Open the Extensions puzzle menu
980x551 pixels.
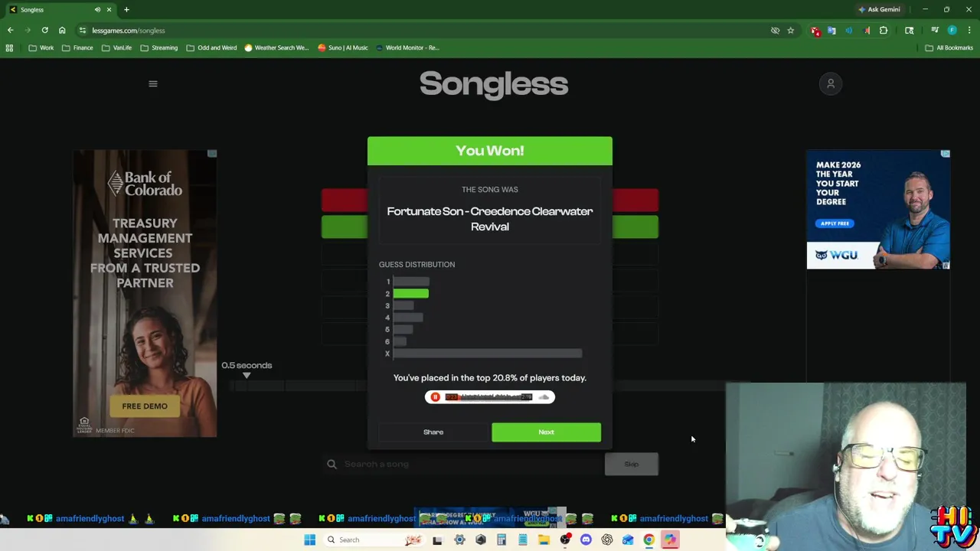[x=884, y=31]
